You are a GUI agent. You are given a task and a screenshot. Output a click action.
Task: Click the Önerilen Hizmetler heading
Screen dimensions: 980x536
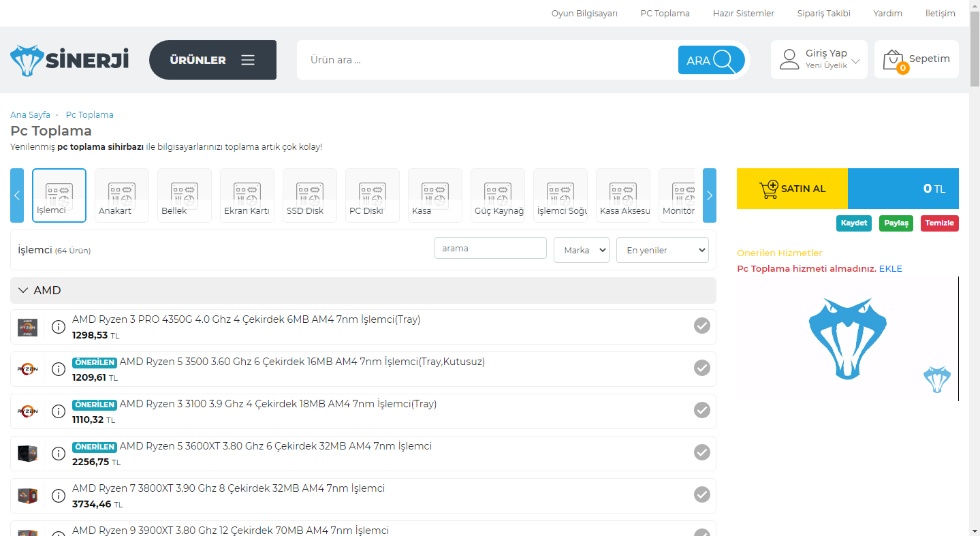[780, 253]
